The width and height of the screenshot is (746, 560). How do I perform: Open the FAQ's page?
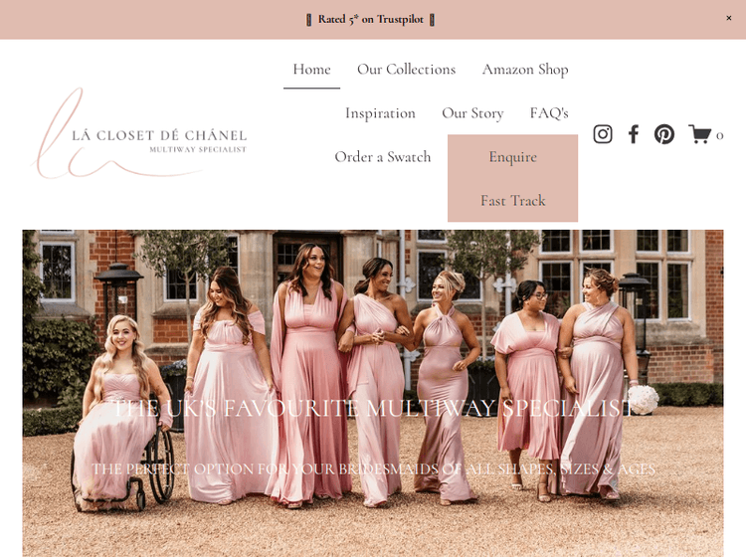(x=549, y=113)
